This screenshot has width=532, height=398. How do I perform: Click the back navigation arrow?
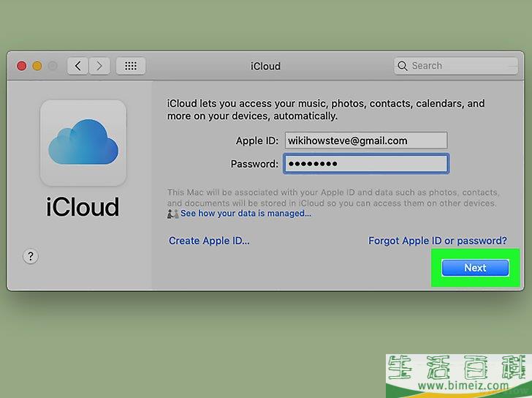[78, 66]
